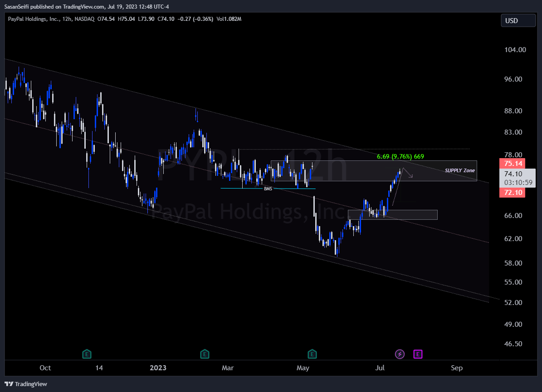Click the PayPal Holdings, Inc. symbol title

pyautogui.click(x=34, y=19)
